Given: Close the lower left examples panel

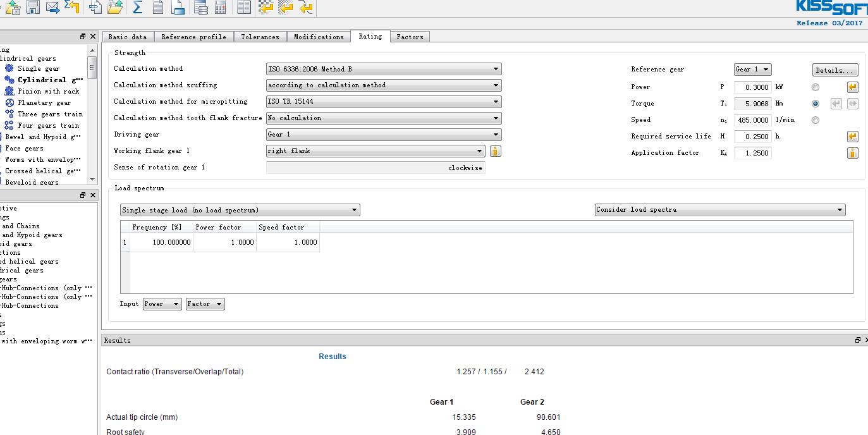Looking at the screenshot, I should click(93, 195).
